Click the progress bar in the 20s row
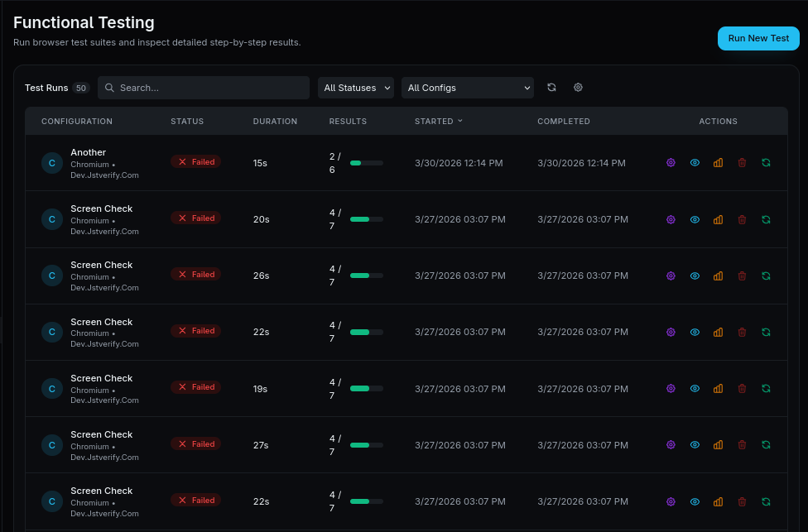Screen dimensions: 808x532 [x=367, y=219]
